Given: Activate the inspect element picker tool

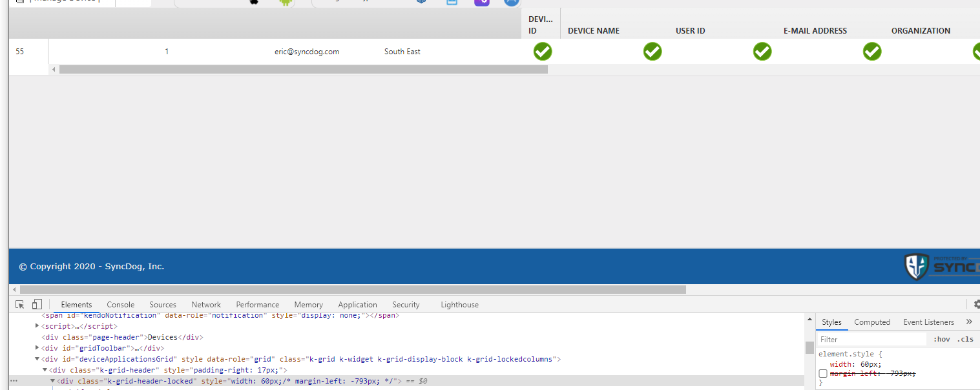Looking at the screenshot, I should [20, 305].
